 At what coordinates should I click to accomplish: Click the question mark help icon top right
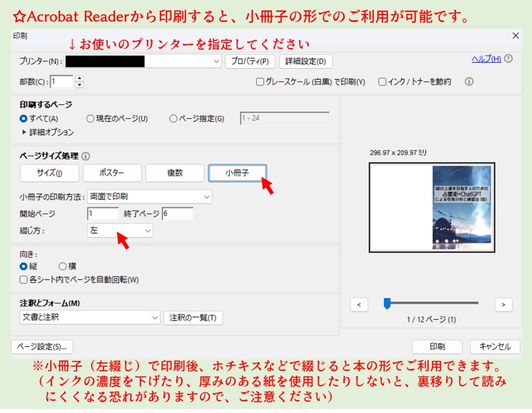coord(508,59)
